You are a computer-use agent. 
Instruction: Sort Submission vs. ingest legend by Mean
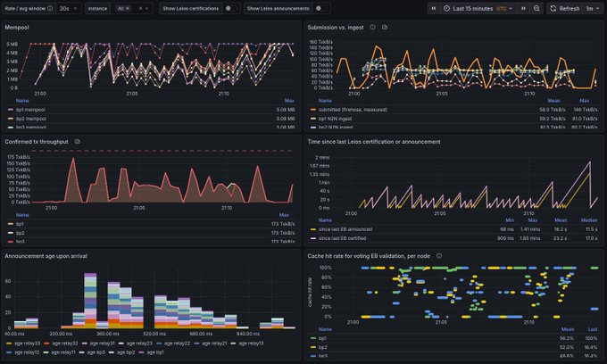(553, 101)
